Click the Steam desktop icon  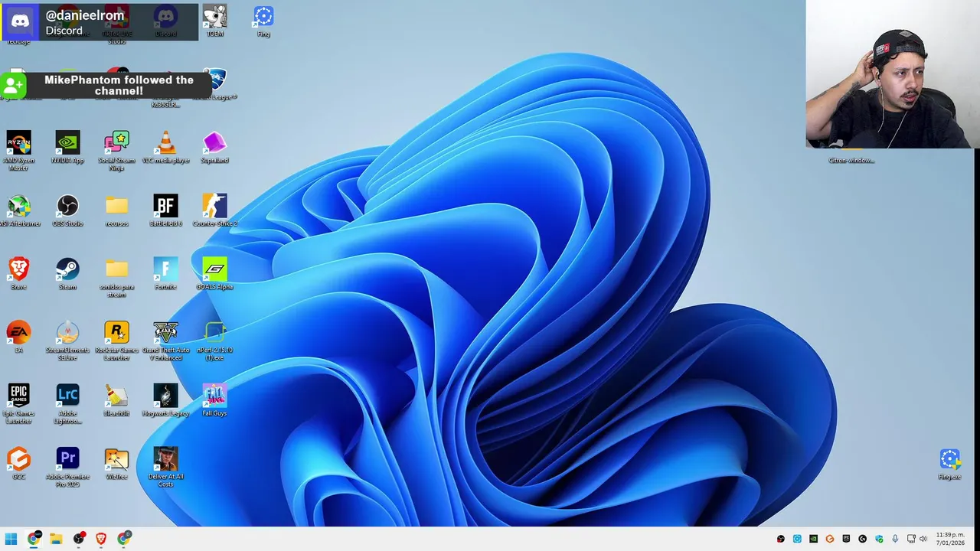67,274
